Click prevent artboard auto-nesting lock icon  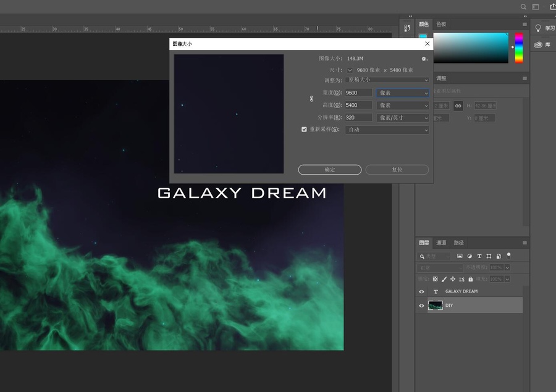461,279
